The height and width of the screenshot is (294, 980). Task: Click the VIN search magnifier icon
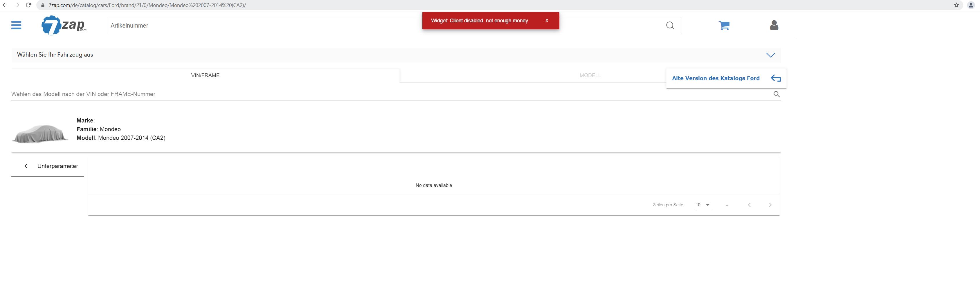tap(777, 94)
